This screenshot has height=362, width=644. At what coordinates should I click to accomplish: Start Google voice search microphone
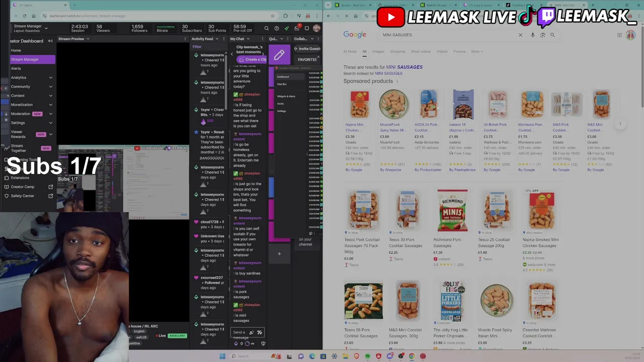click(532, 35)
